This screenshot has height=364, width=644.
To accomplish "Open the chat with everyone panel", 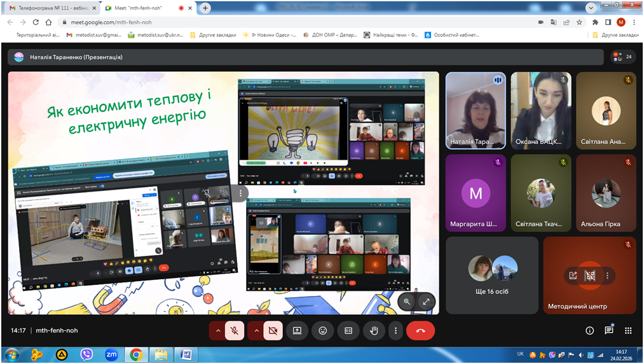I will 609,331.
